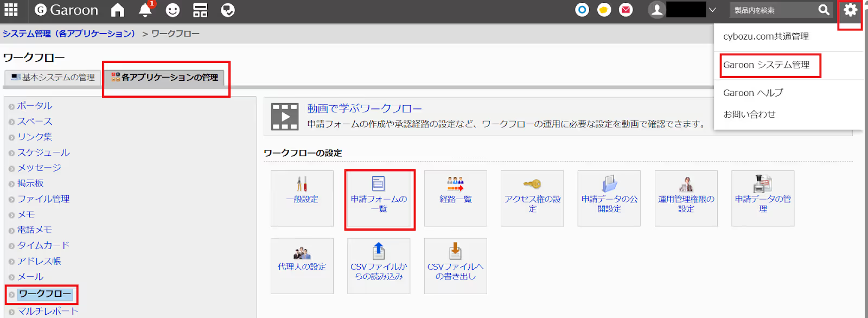Screen dimensions: 868x318
Task: Click the システム管理（各アプリケーション）breadcrumb link
Action: 69,34
